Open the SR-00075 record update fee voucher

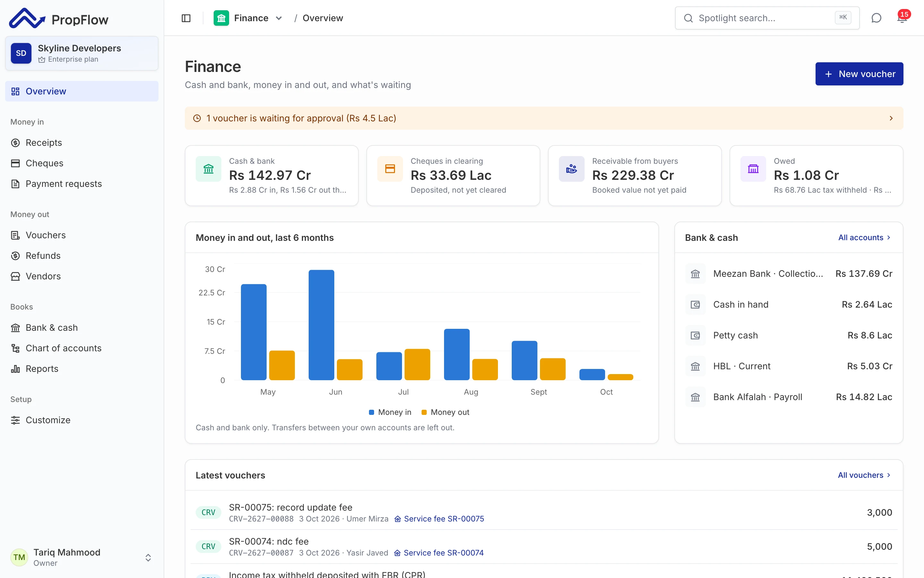(x=544, y=512)
